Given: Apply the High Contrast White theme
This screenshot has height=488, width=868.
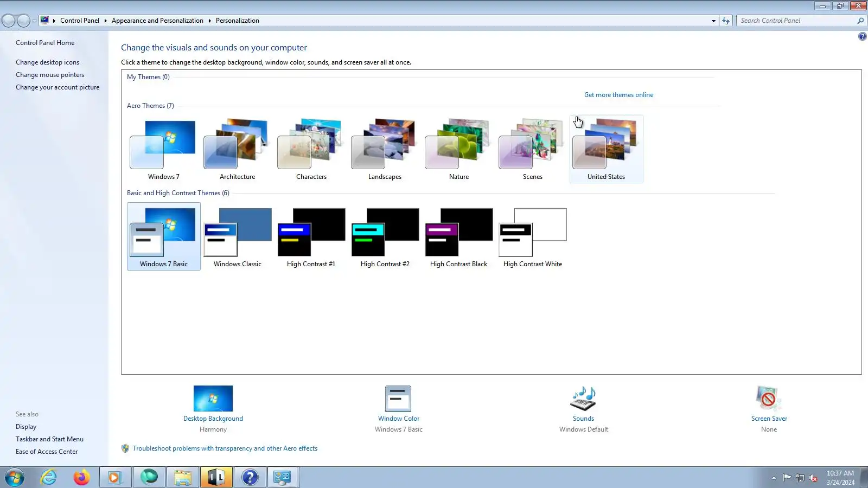Looking at the screenshot, I should [532, 236].
